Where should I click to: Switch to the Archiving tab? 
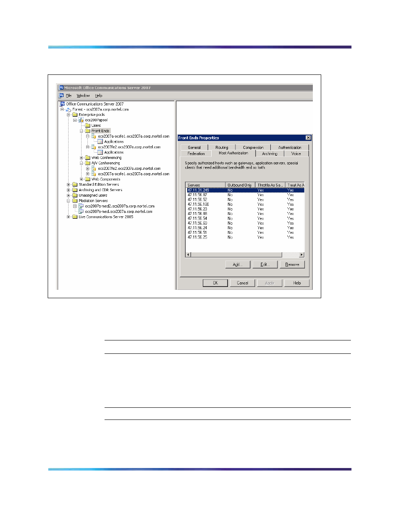(x=269, y=153)
